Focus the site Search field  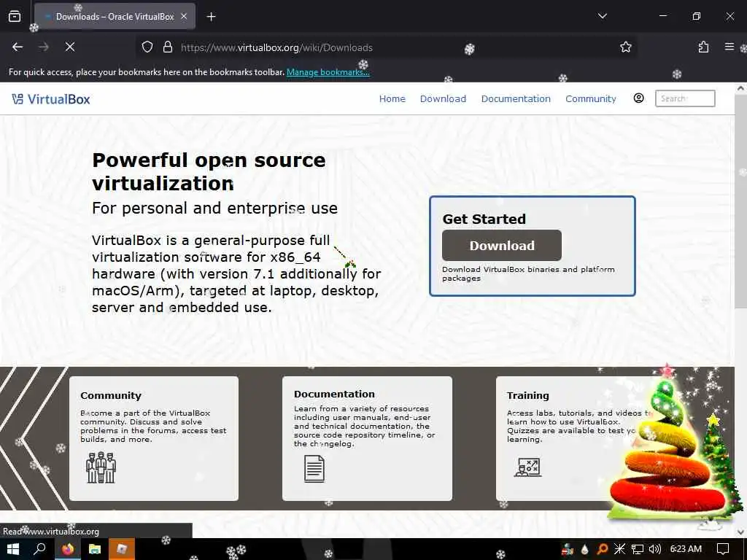(x=684, y=98)
